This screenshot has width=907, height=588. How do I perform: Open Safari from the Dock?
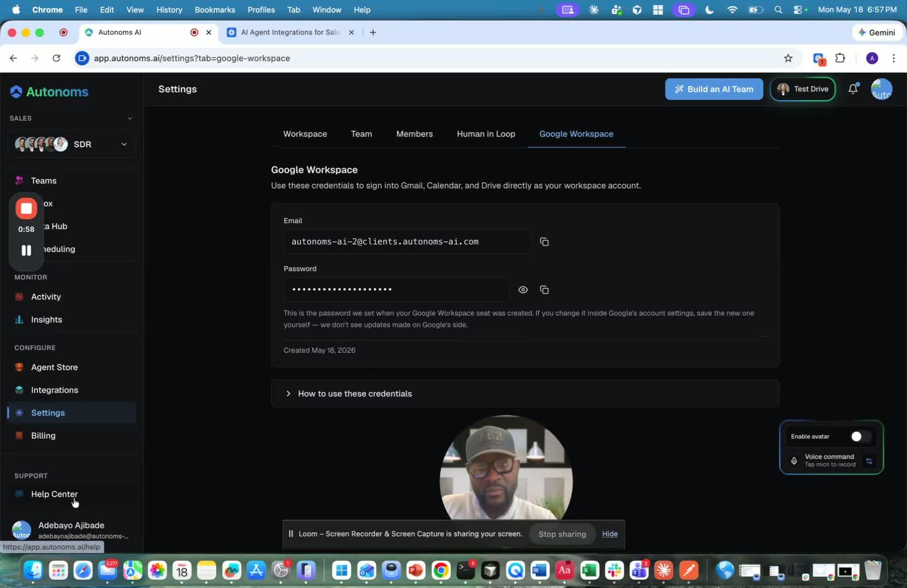(83, 571)
